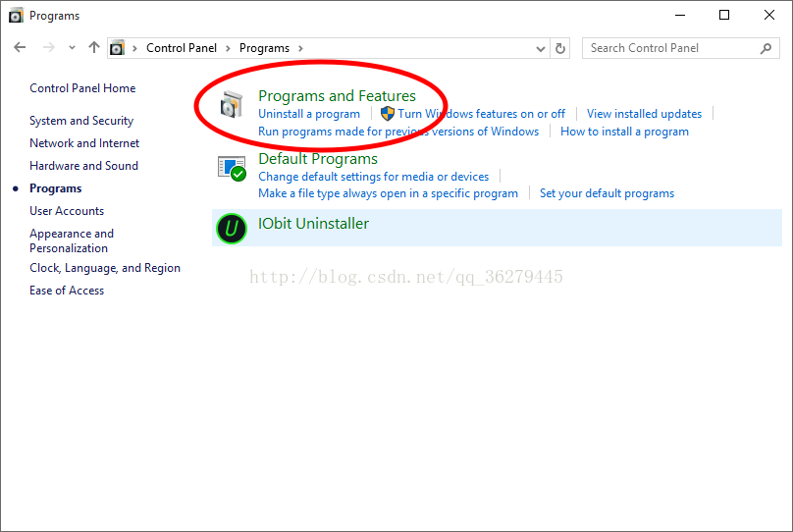
Task: Click Uninstall a program link
Action: coord(309,114)
